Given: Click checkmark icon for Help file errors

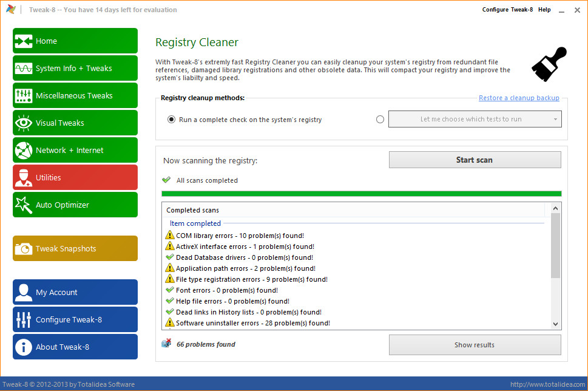Looking at the screenshot, I should tap(170, 301).
